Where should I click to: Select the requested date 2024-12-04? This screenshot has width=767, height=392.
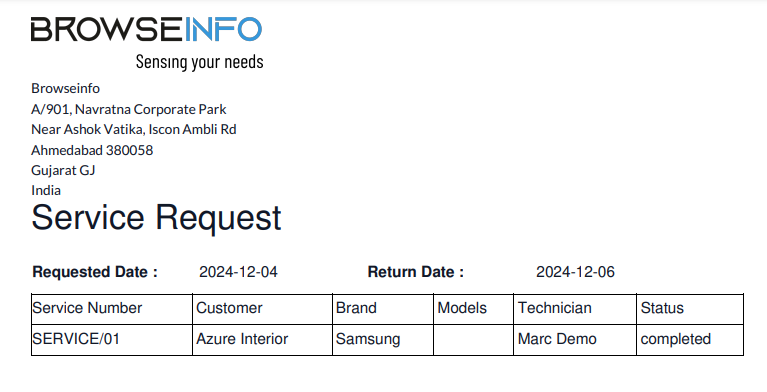coord(238,272)
